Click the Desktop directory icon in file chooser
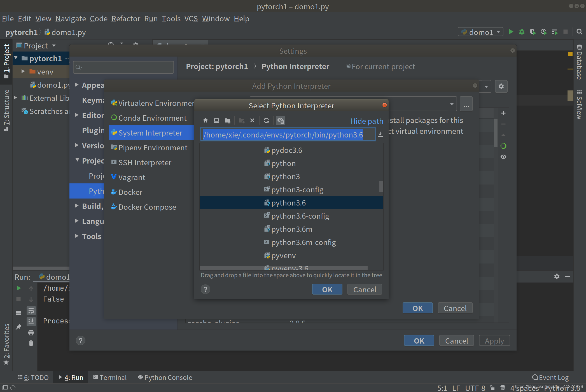586x392 pixels. point(216,121)
